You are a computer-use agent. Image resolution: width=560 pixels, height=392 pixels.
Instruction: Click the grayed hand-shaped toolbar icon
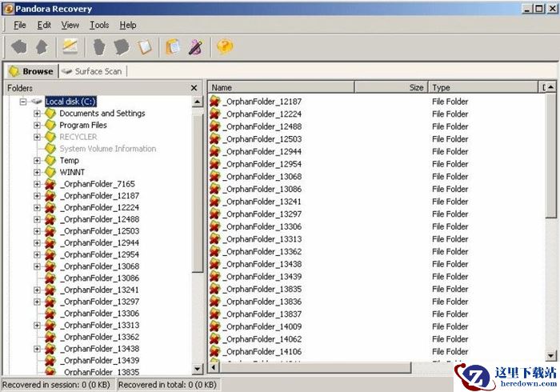point(99,46)
